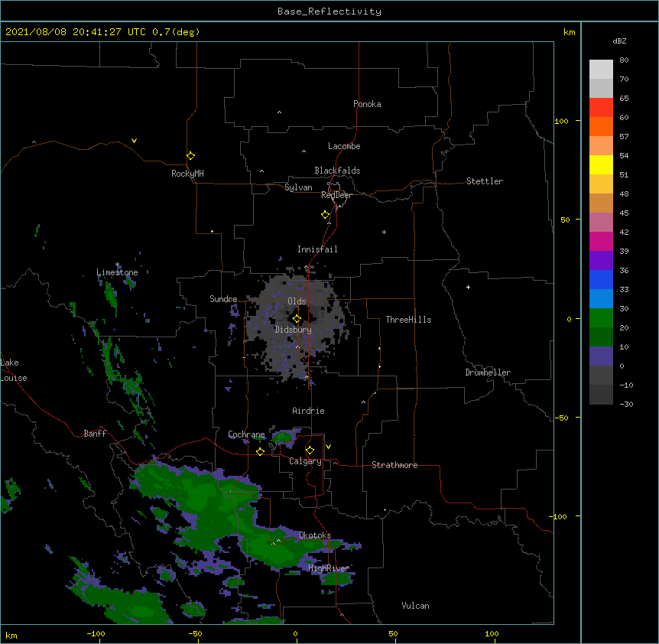Click the km unit label at bottom left
This screenshot has width=659, height=644.
[x=11, y=635]
